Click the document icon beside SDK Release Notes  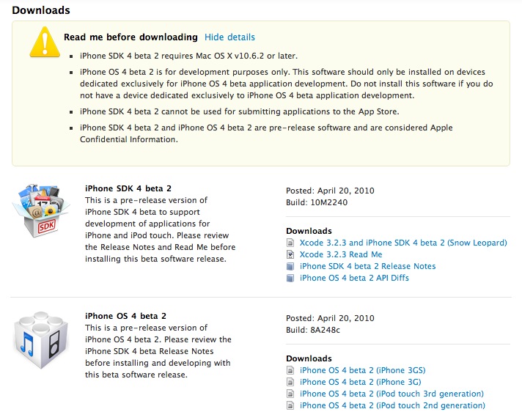pyautogui.click(x=291, y=266)
